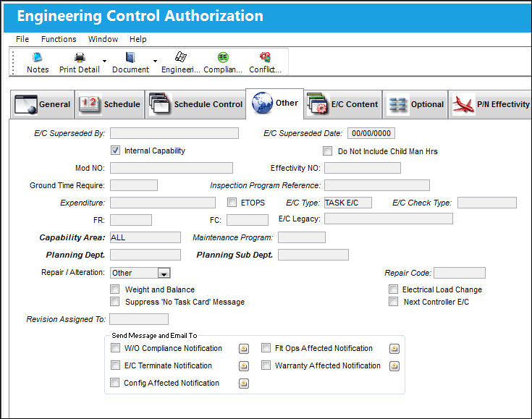Open the Schedule Control tab
Viewport: 532px width, 419px height.
[195, 104]
